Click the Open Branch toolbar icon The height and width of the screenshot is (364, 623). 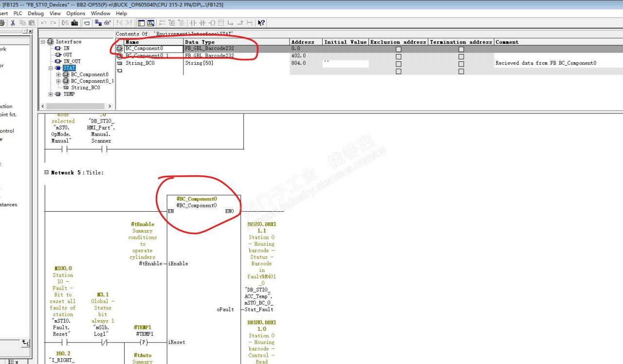pyautogui.click(x=230, y=23)
